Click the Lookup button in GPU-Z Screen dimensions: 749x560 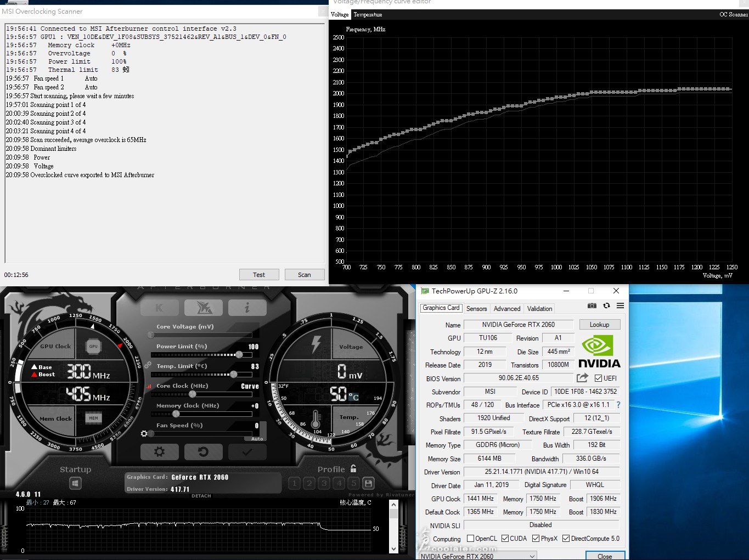point(599,325)
